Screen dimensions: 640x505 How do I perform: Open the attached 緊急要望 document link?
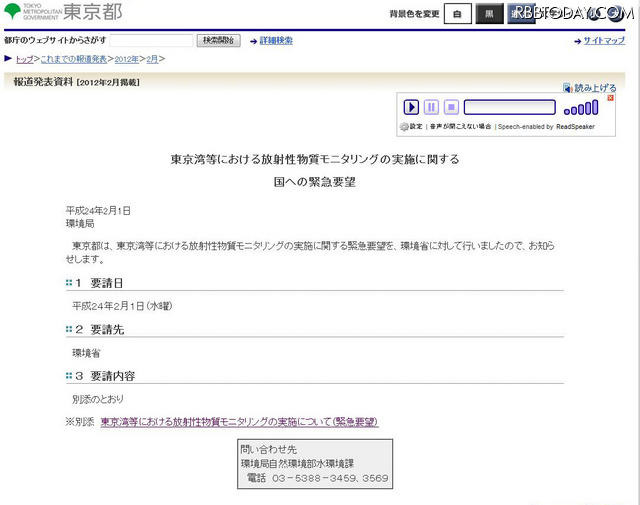239,422
